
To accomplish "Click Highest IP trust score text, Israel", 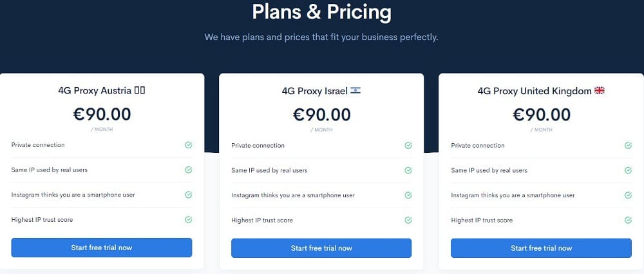I will click(x=262, y=220).
